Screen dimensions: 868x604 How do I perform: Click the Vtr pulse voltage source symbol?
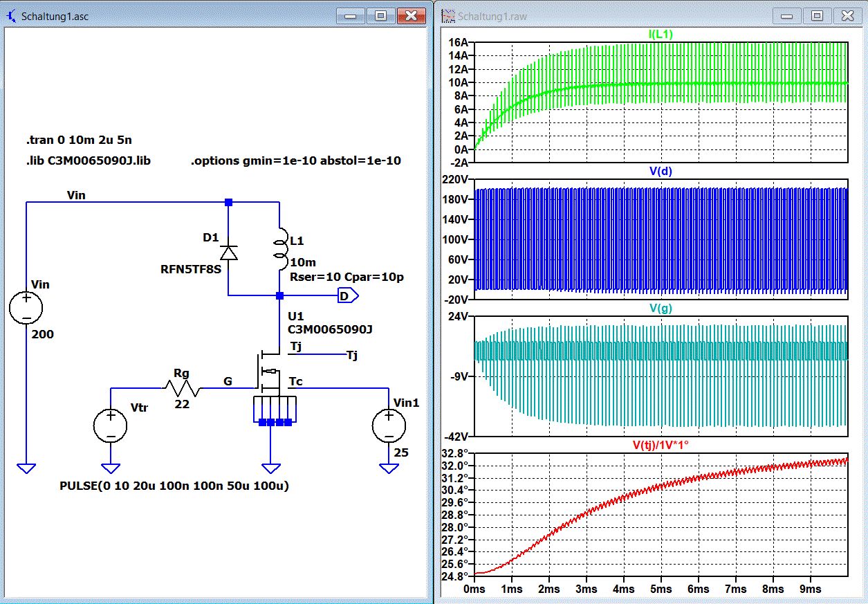[x=110, y=425]
